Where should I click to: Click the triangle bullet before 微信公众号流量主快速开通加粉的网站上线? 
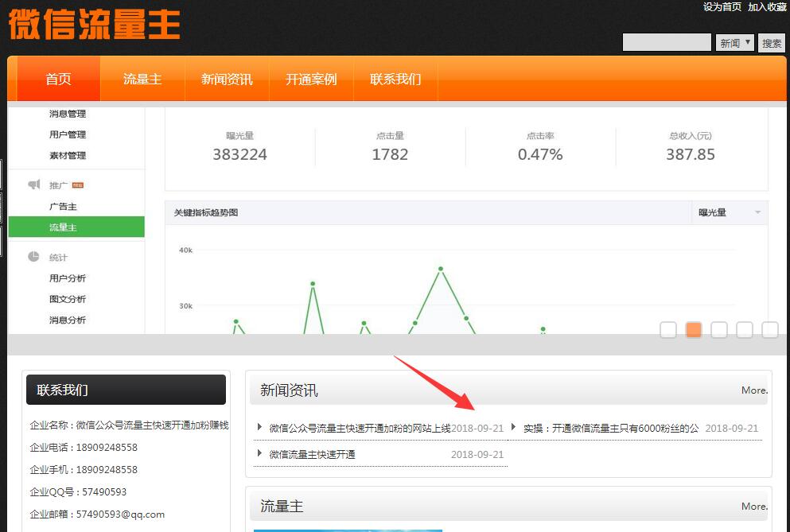pos(259,427)
